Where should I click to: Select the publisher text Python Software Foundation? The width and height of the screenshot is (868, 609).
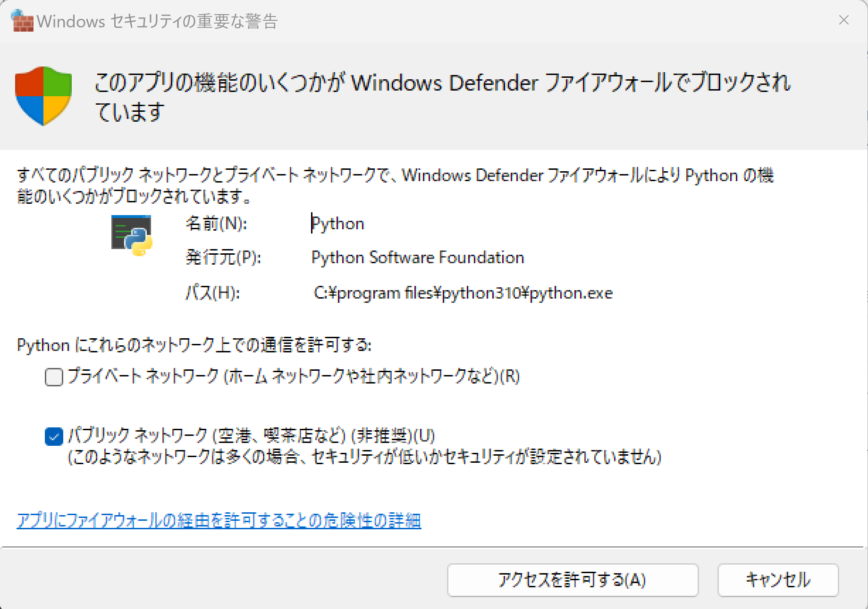(418, 258)
